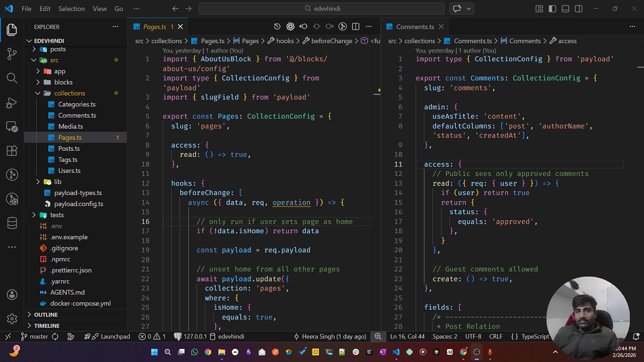Collapse the EDEVHINDI root folder
Image resolution: width=644 pixels, height=362 pixels.
[75, 41]
